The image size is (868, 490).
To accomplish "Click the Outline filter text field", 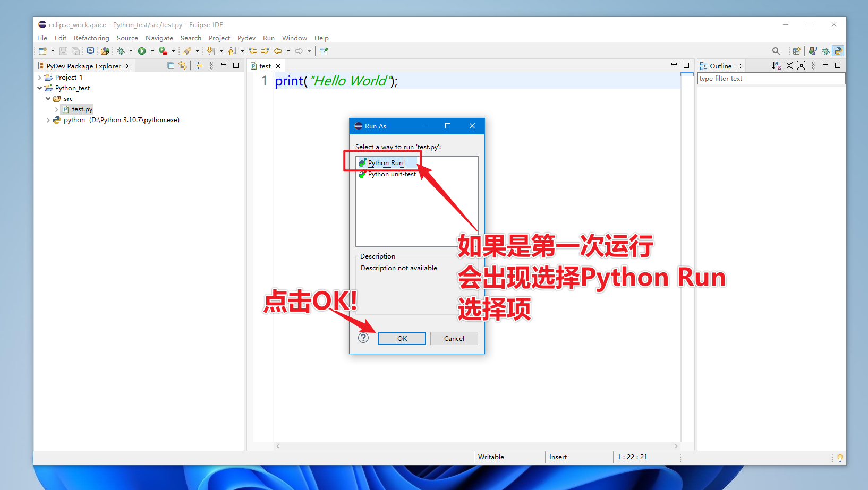I will pyautogui.click(x=771, y=79).
